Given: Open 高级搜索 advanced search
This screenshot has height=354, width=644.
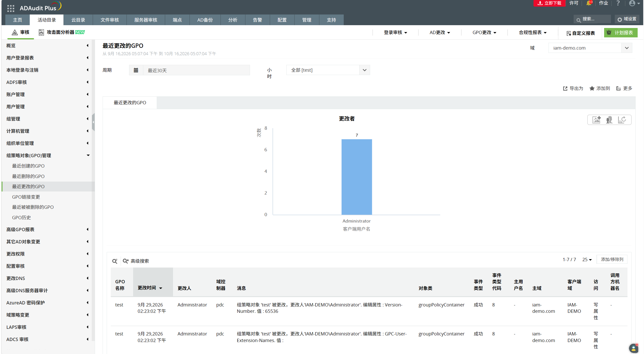Looking at the screenshot, I should pos(136,261).
